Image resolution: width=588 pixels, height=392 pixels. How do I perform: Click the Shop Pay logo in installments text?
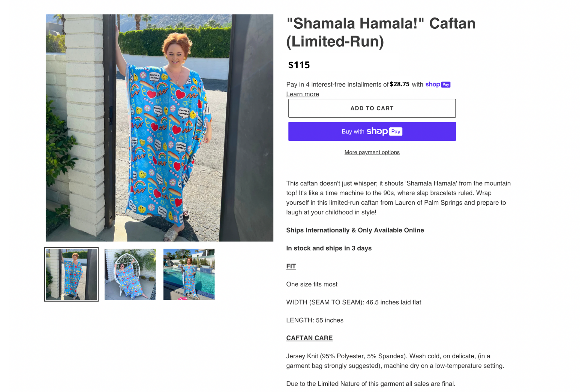click(x=438, y=84)
